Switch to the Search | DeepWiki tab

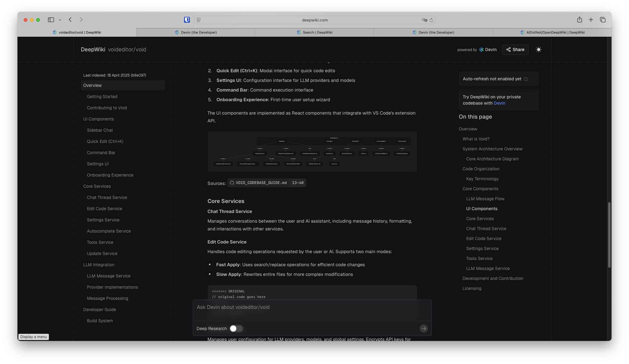pos(314,32)
